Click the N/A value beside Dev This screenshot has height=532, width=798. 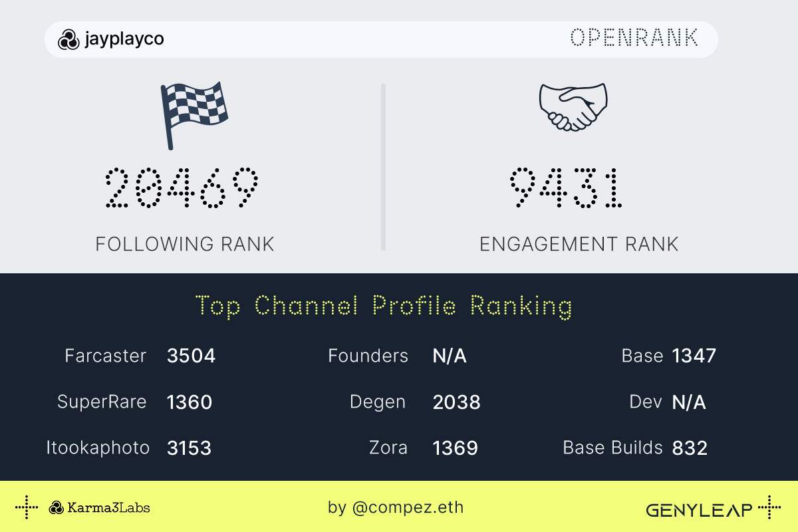(x=689, y=402)
